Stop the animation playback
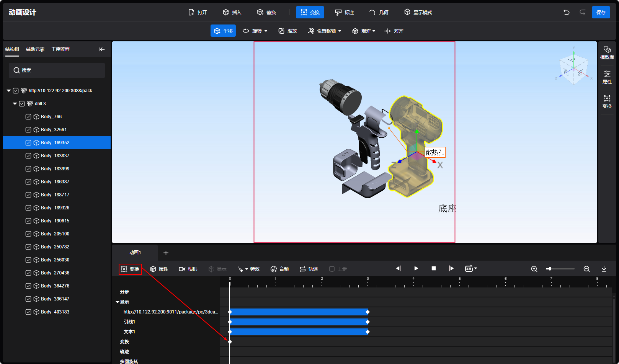 434,269
